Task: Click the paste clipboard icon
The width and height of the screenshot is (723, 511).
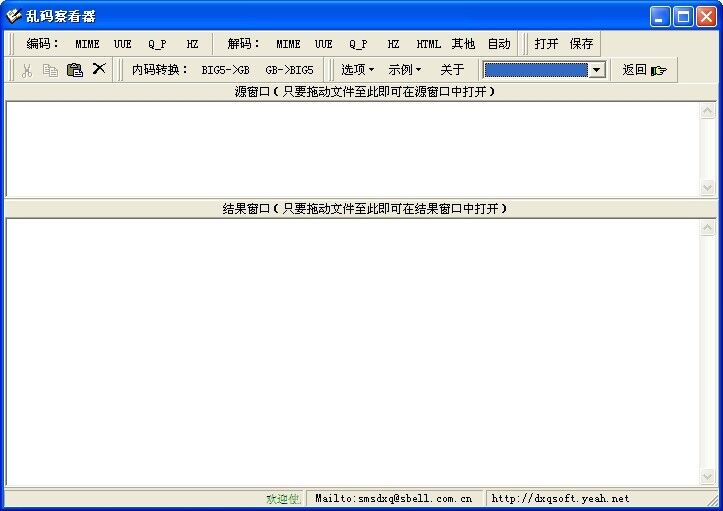Action: [74, 70]
